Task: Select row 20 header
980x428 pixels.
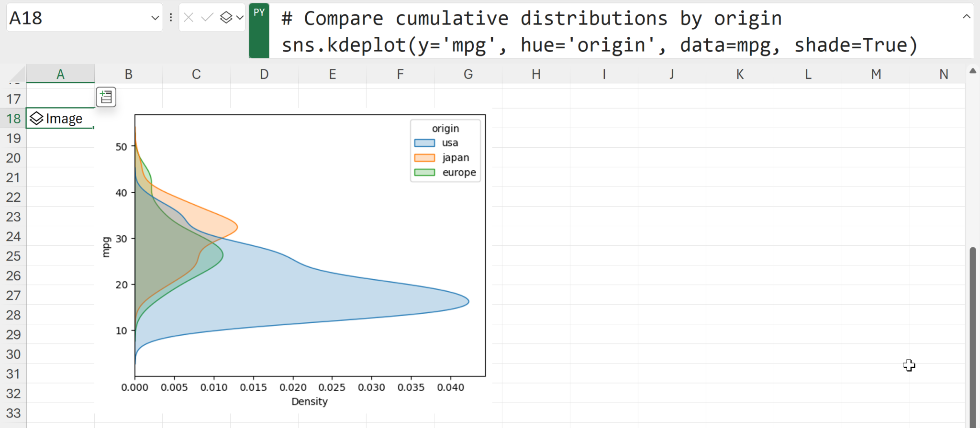Action: coord(13,157)
